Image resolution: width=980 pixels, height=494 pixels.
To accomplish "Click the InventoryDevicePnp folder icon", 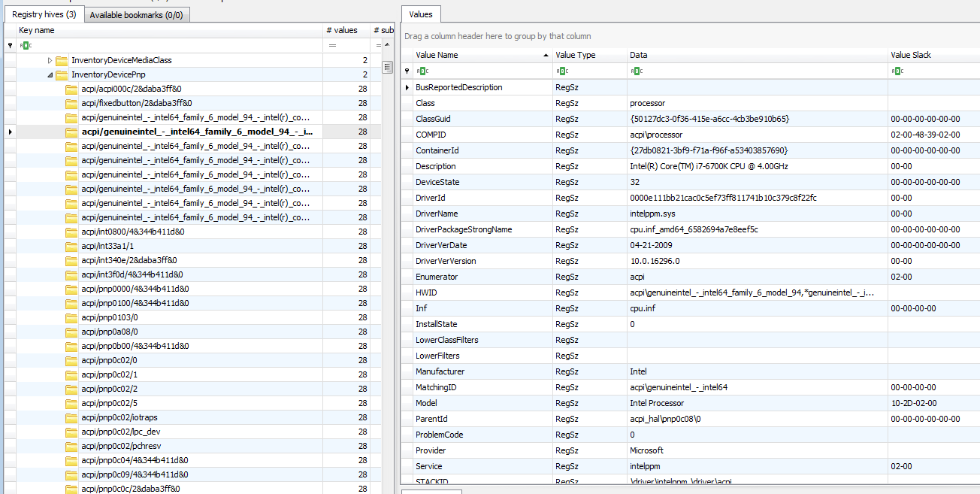I will click(62, 74).
